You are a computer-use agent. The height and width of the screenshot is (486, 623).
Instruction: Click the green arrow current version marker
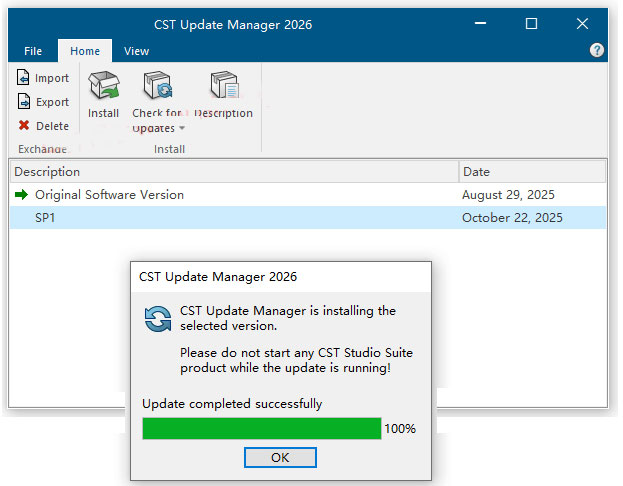coord(22,195)
